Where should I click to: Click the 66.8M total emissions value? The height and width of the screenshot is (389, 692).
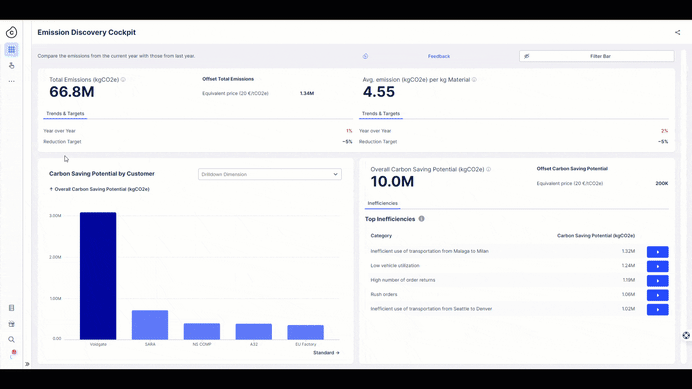click(x=72, y=92)
